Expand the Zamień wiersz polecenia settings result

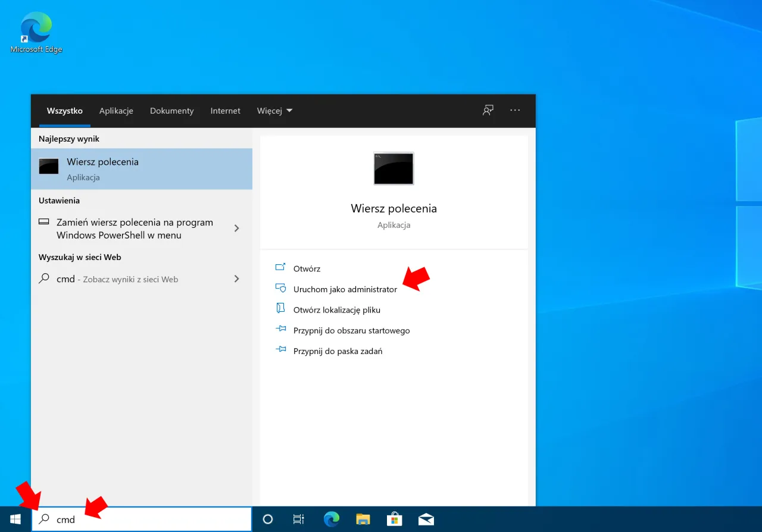236,228
